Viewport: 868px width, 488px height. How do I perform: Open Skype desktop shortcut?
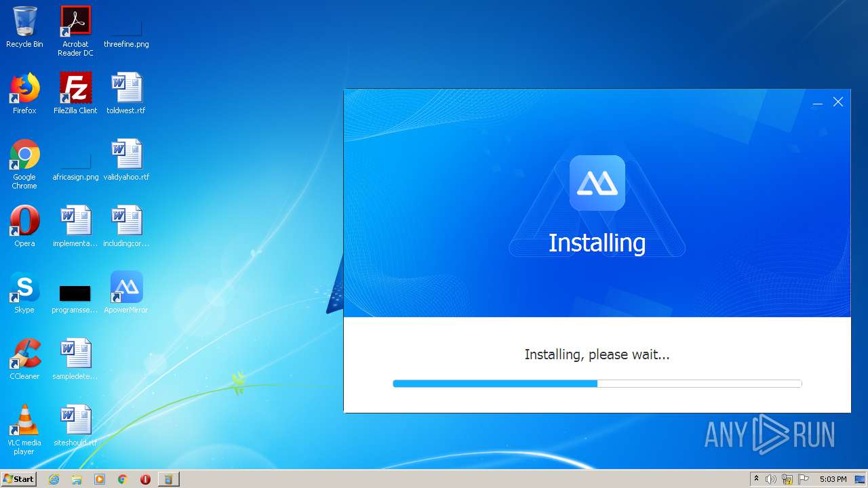point(24,293)
